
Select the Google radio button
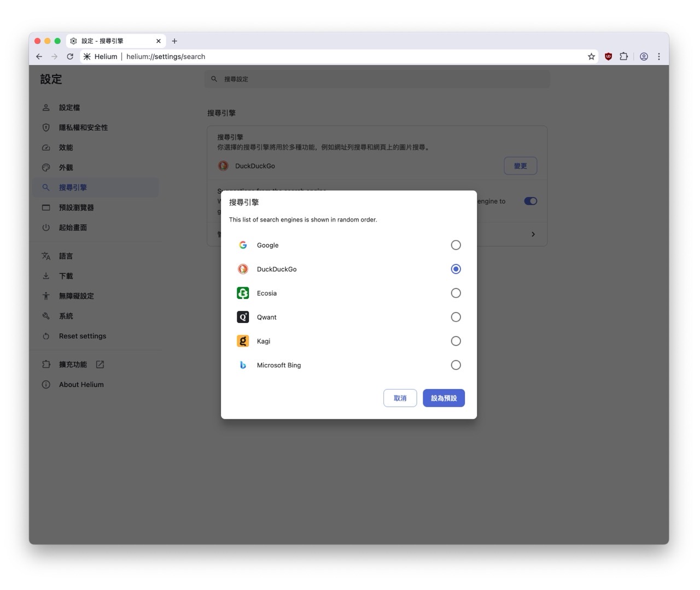(x=456, y=245)
